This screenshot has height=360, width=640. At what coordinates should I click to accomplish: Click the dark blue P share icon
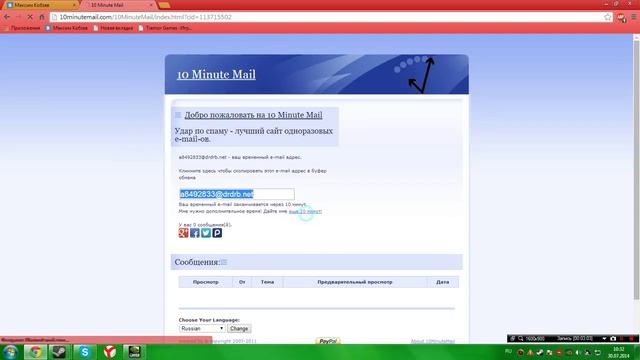217,233
